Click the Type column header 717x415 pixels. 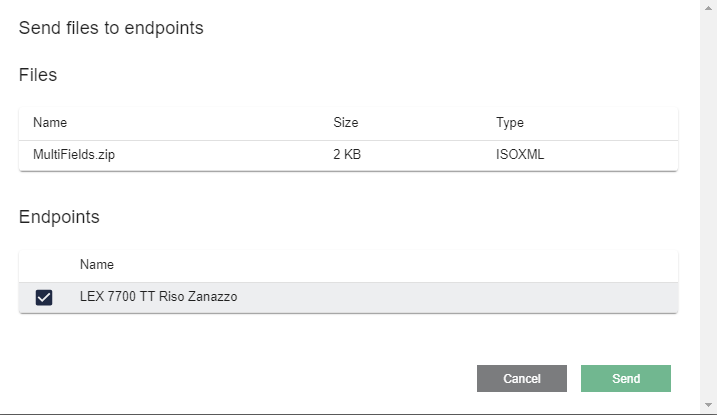510,122
